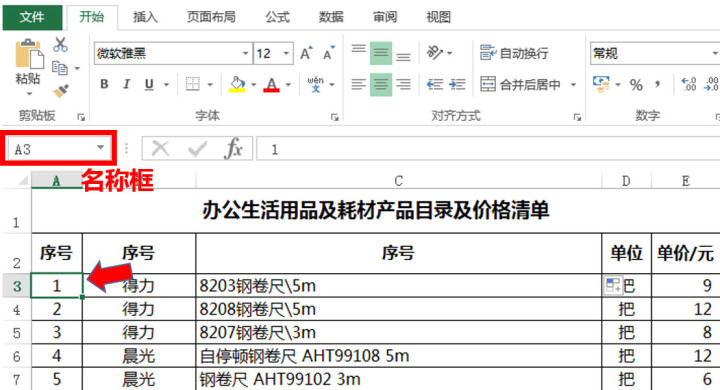Viewport: 720px width, 390px height.
Task: Align text right
Action: click(403, 85)
